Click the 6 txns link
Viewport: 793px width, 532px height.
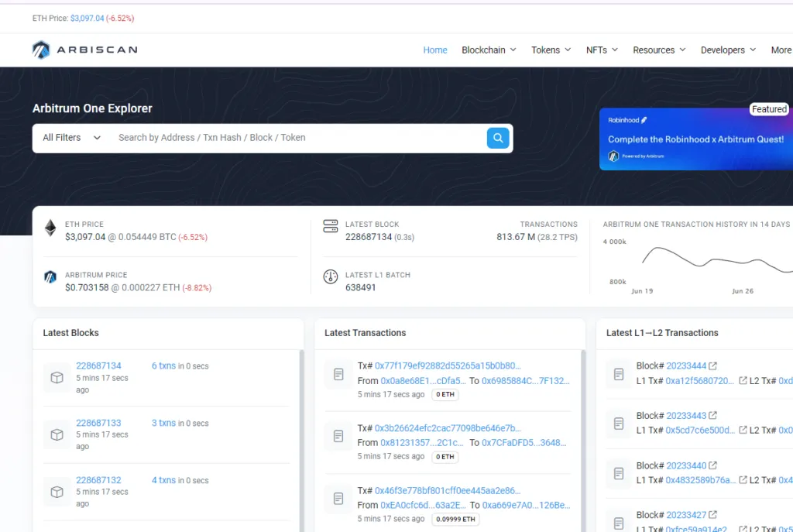click(163, 366)
